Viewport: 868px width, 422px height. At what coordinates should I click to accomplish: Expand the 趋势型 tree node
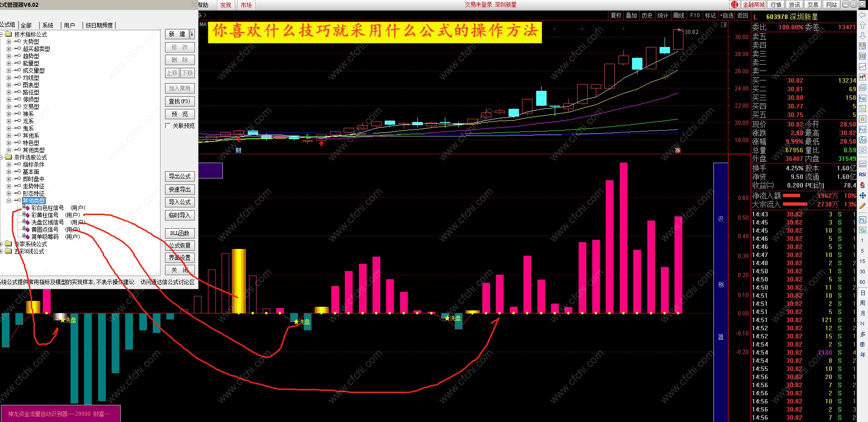click(x=9, y=56)
